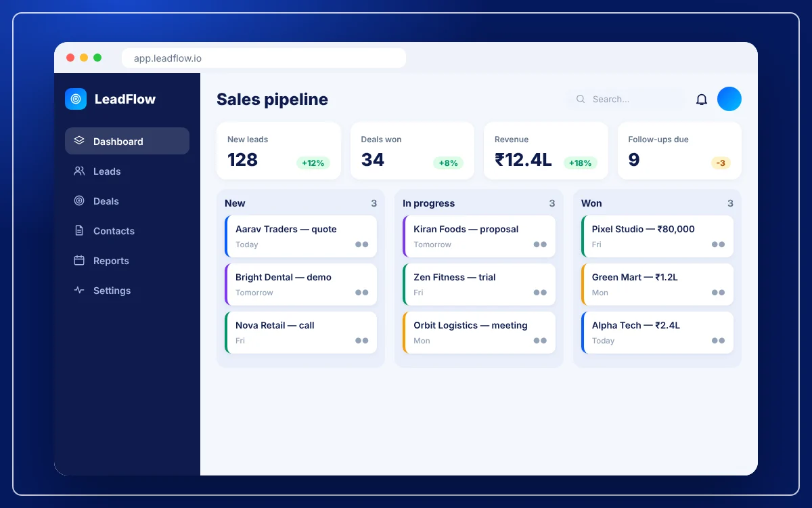
Task: Click the Deals target icon
Action: [79, 200]
